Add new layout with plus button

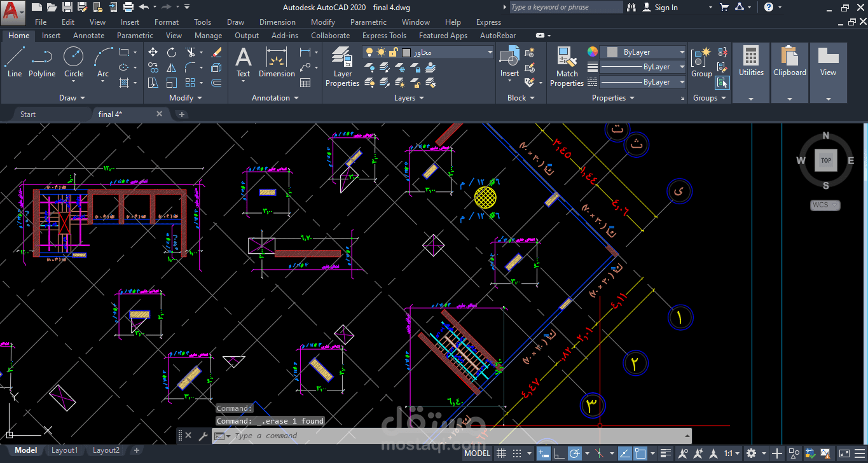click(x=136, y=450)
